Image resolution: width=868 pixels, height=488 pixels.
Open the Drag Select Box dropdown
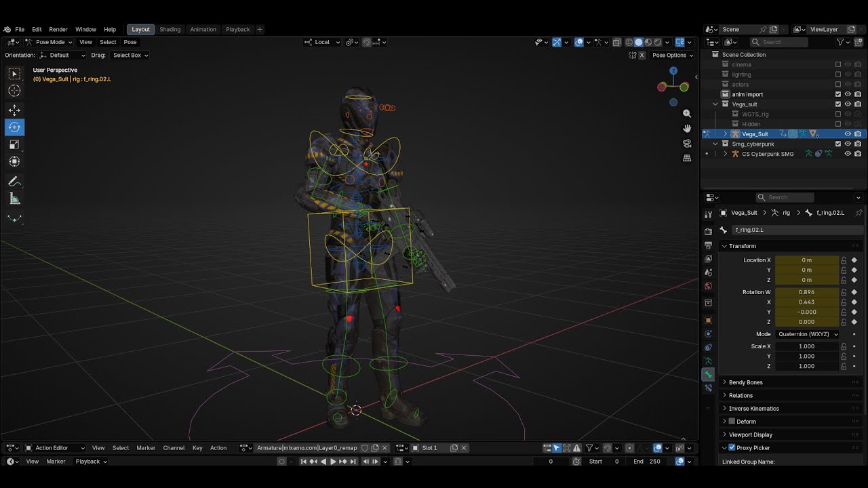pos(130,56)
